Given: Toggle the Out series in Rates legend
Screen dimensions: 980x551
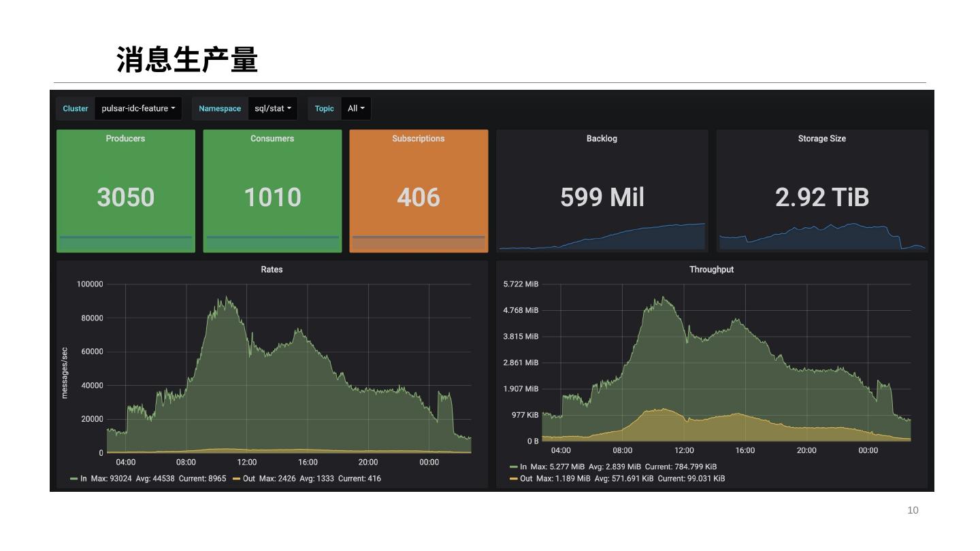Looking at the screenshot, I should [249, 479].
